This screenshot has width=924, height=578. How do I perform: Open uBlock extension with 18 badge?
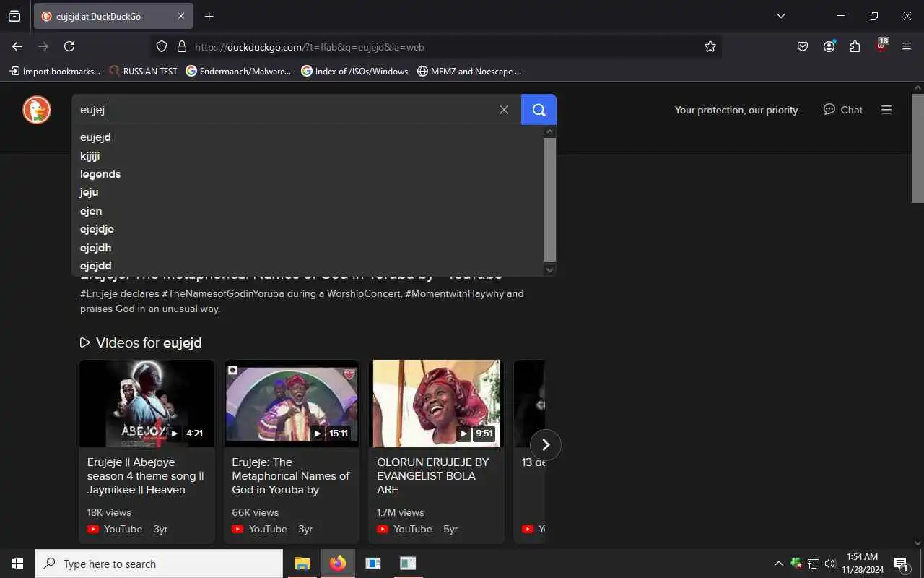[x=881, y=46]
